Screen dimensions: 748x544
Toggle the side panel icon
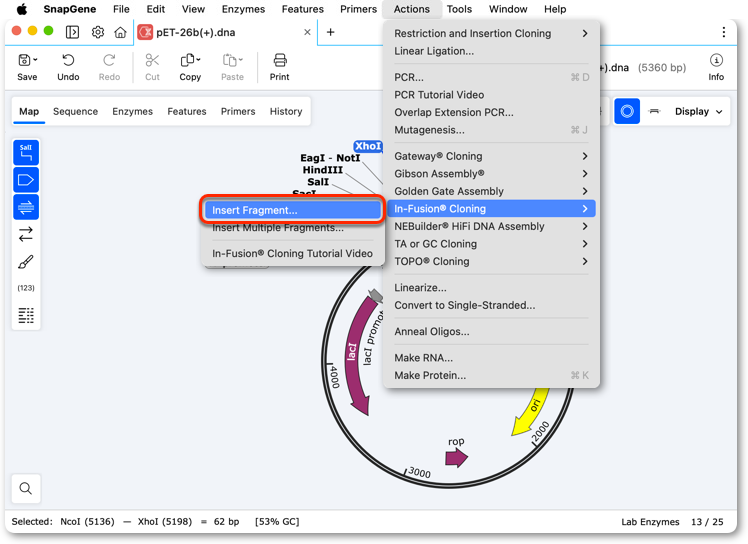pos(72,32)
